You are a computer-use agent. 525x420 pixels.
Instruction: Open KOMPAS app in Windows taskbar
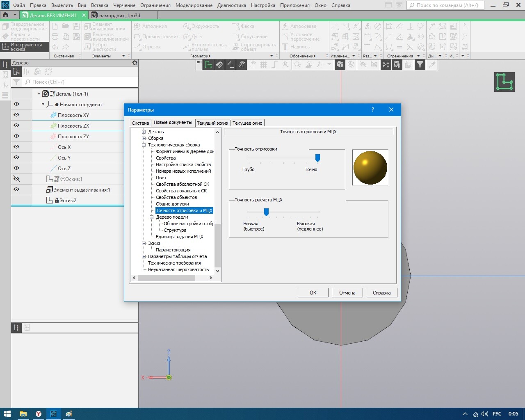53,414
